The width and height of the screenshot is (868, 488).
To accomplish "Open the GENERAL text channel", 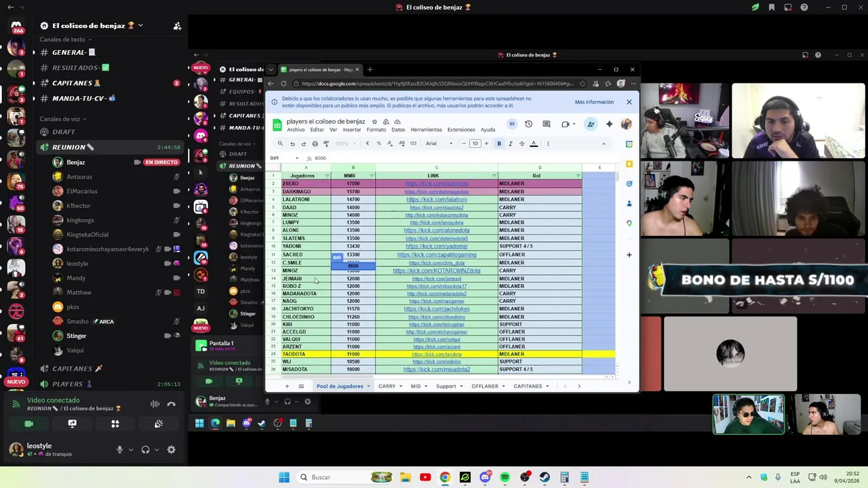I will 74,52.
